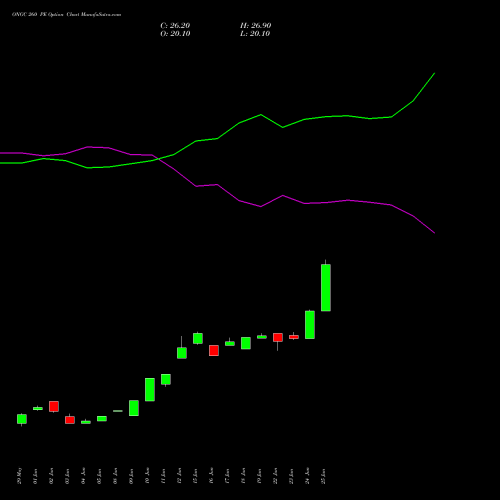Click the red candle for 03 Jun
This screenshot has height=500, width=500.
(70, 420)
